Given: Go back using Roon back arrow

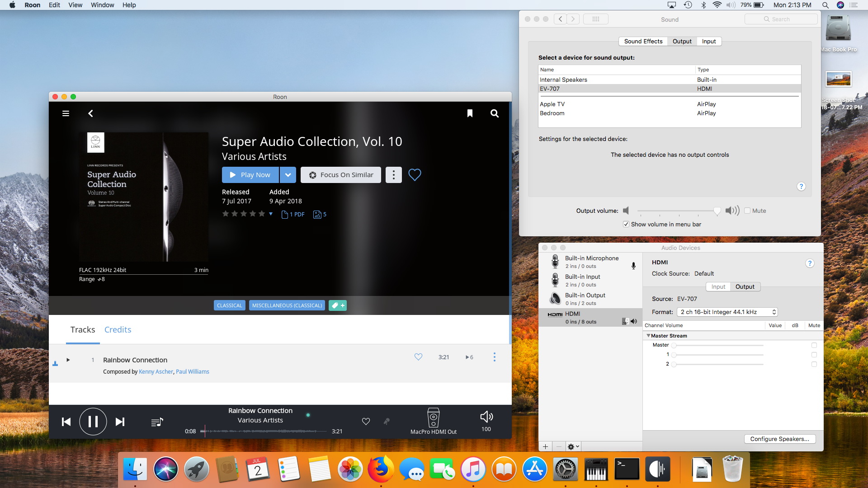Looking at the screenshot, I should click(x=90, y=113).
